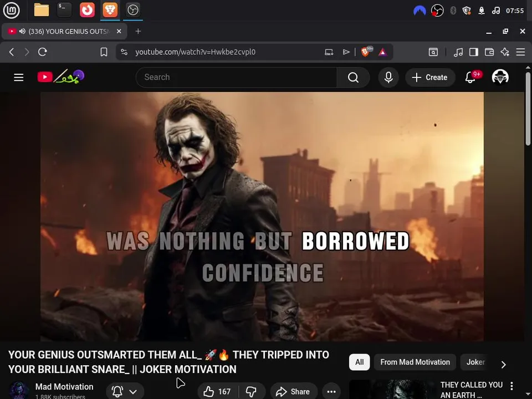
Task: Bookmark this page
Action: [104, 52]
